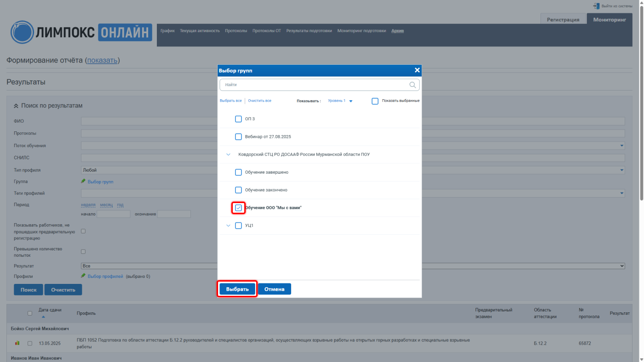The width and height of the screenshot is (644, 362).
Task: Open the Поток обучения dropdown arrow
Action: [622, 146]
